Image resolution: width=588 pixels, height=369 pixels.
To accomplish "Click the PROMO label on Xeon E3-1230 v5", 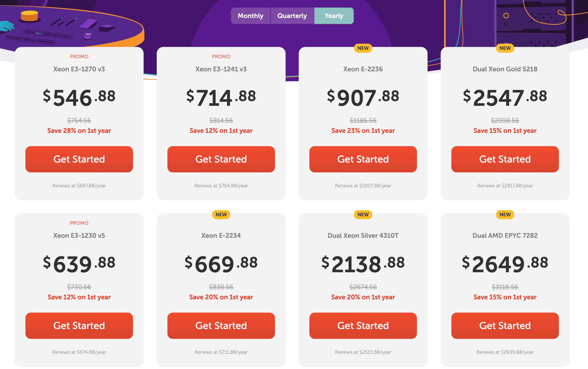I will point(79,223).
